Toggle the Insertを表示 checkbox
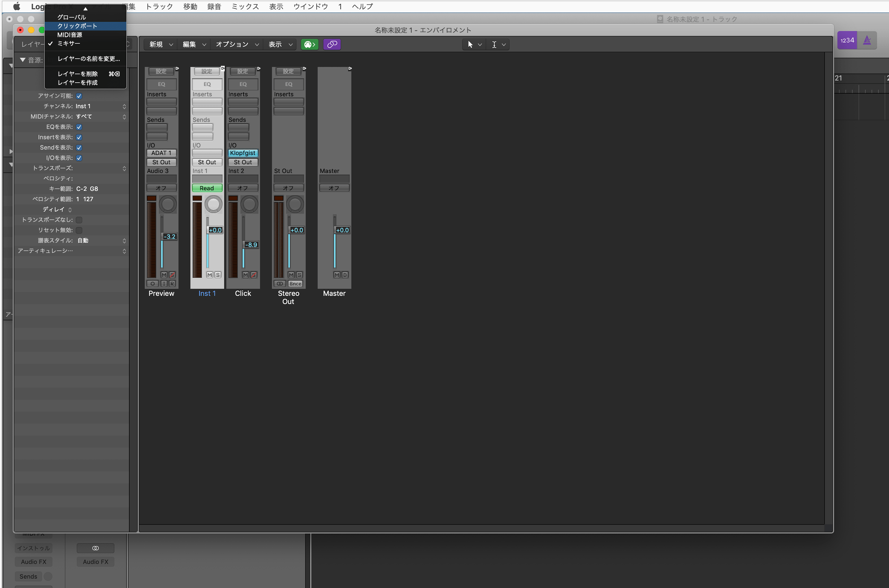 click(x=79, y=137)
